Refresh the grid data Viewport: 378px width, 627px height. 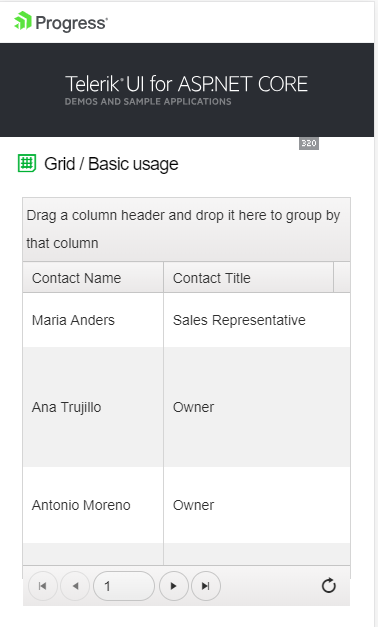pyautogui.click(x=329, y=586)
